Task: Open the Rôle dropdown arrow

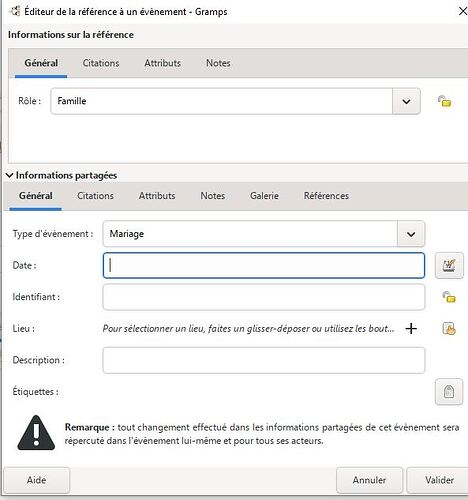Action: coord(406,101)
